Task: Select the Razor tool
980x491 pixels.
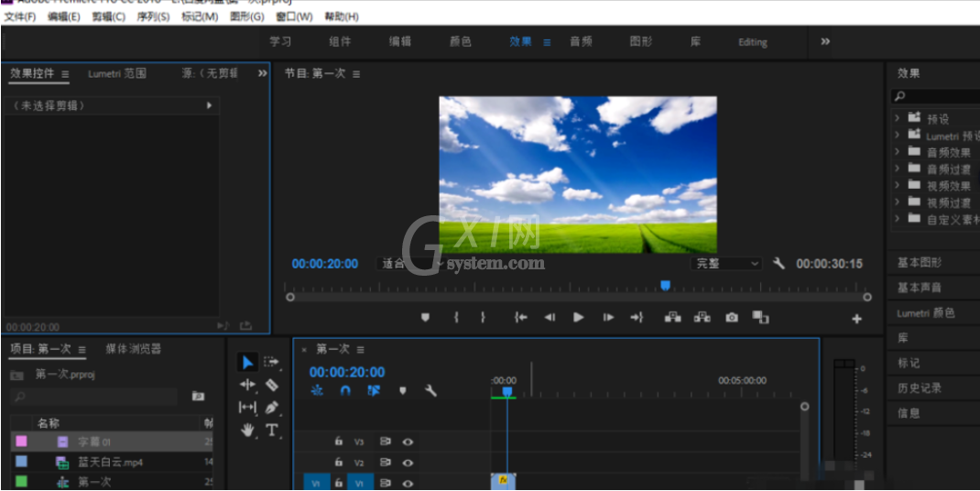Action: [x=271, y=385]
